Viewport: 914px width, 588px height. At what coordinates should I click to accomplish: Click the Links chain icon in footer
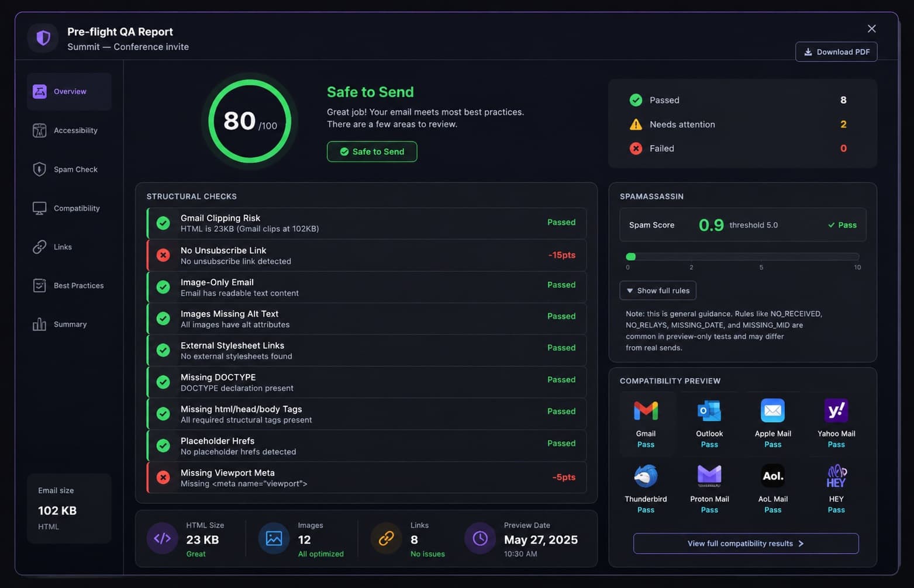pos(386,538)
